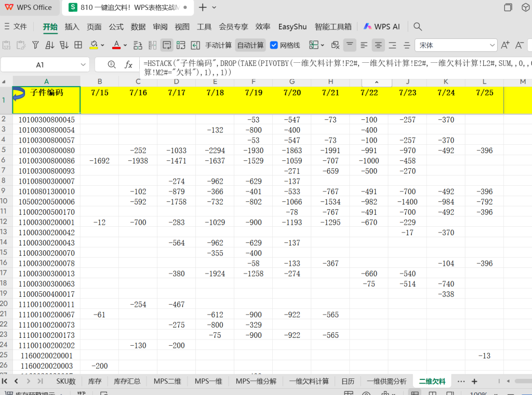The image size is (532, 395).
Task: Expand the new document dropdown chevron
Action: point(214,7)
